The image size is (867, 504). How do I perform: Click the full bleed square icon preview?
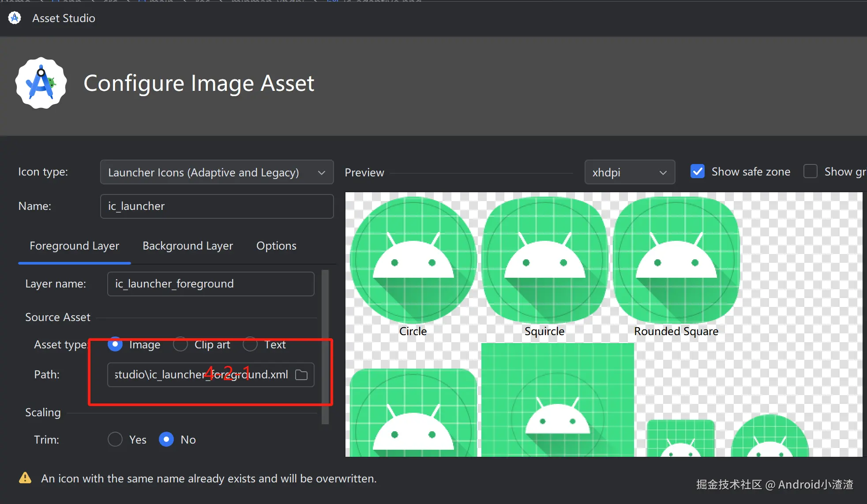[x=557, y=399]
